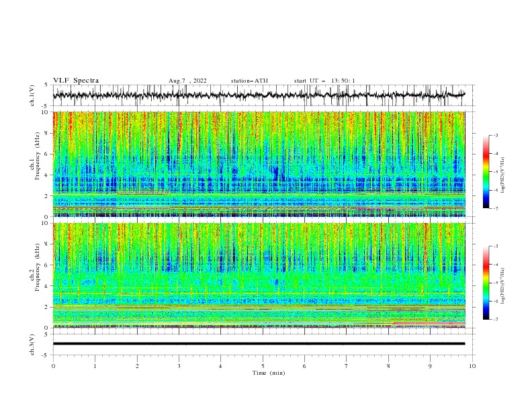Click the upper colorbar 'log(PSD)(V²/Hz)' label
Viewport: 532px width, 411px height.
pos(503,175)
